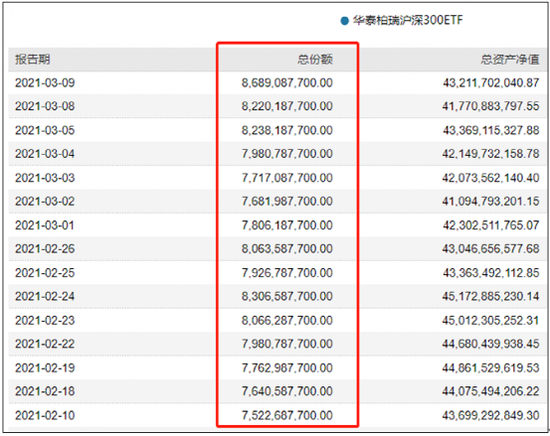Click net asset value 41,094,793,201.15
Image resolution: width=550 pixels, height=436 pixels.
tap(491, 201)
